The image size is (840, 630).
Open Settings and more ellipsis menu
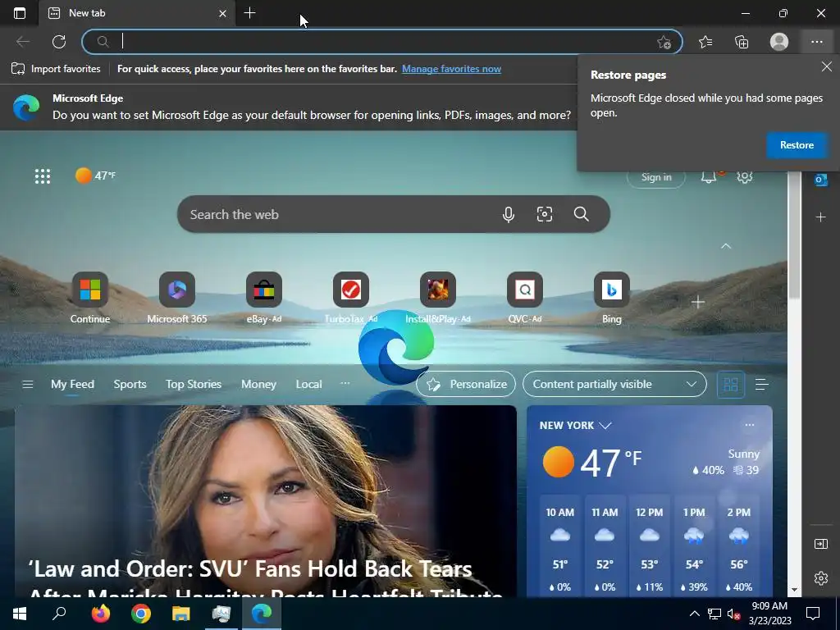816,42
